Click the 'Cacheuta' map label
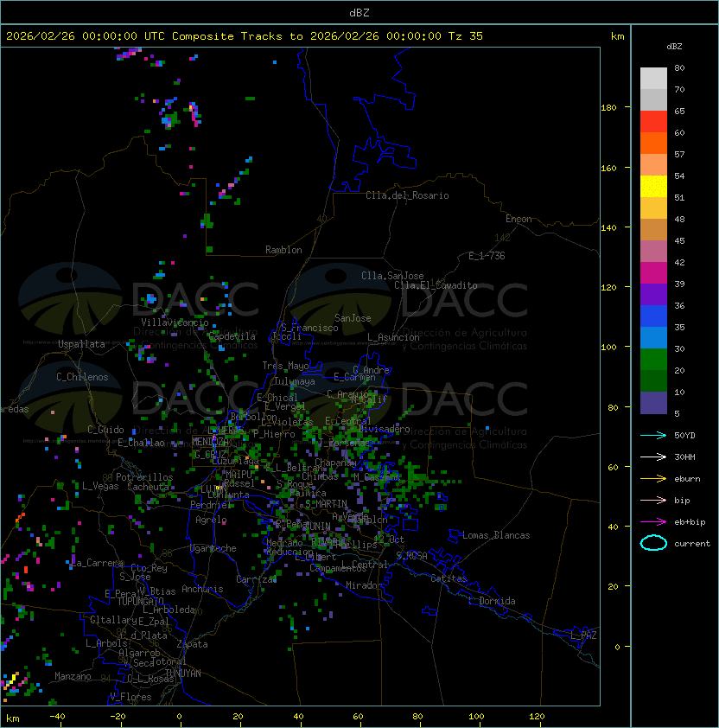719x728 pixels. [148, 487]
